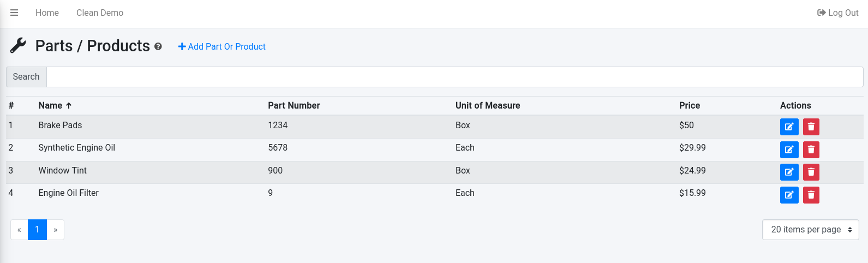Image resolution: width=868 pixels, height=263 pixels.
Task: Edit the Synthetic Engine Oil entry
Action: 789,150
